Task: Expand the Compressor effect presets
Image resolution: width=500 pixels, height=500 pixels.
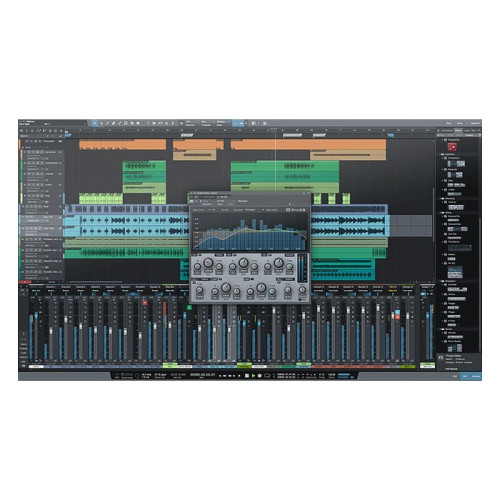Action: coord(442,158)
